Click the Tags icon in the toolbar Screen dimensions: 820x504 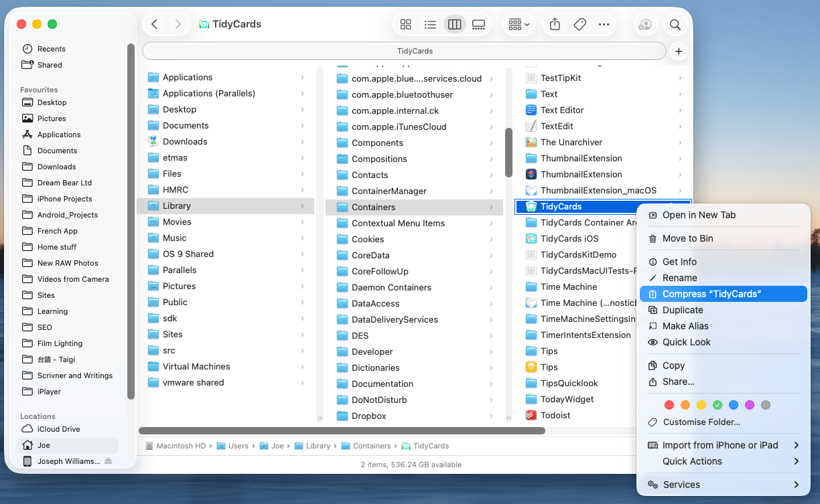point(579,24)
